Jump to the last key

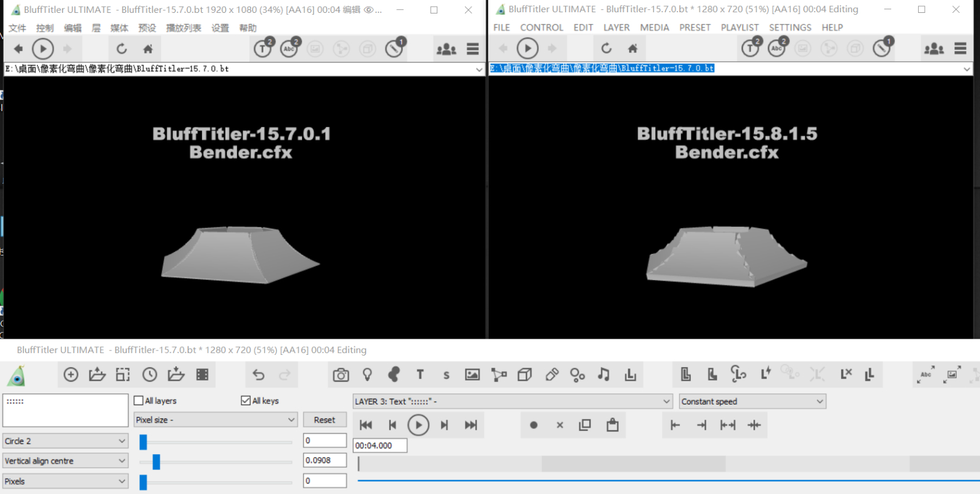[470, 425]
